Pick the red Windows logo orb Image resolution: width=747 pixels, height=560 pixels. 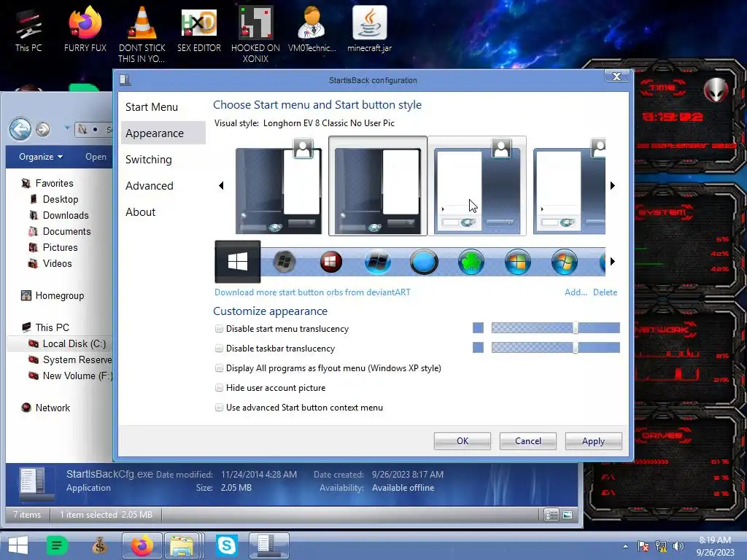coord(331,262)
